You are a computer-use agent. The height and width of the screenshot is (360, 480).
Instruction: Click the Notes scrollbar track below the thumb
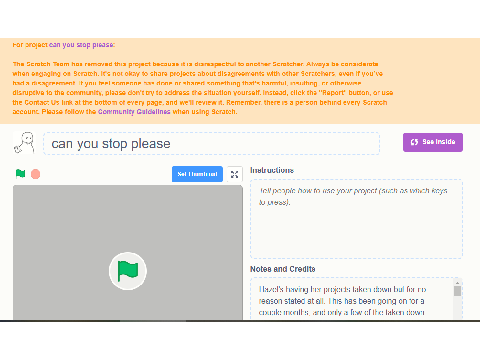coord(457,307)
